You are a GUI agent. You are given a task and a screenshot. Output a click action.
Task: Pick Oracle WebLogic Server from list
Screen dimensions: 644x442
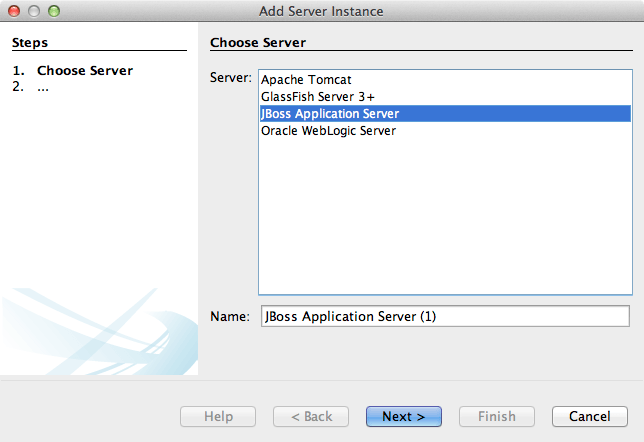click(445, 131)
